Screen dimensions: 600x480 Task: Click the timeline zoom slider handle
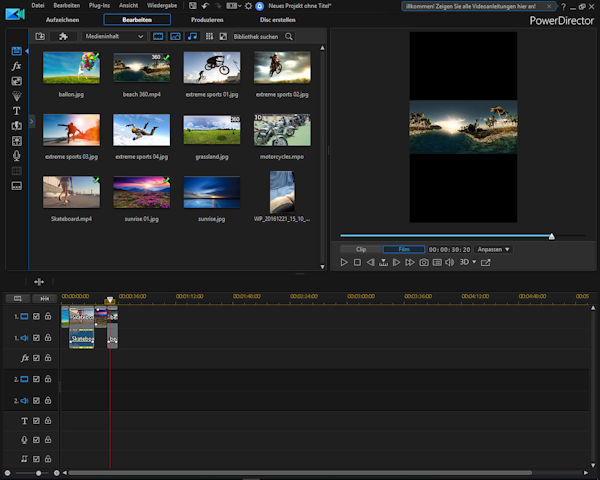pyautogui.click(x=38, y=473)
